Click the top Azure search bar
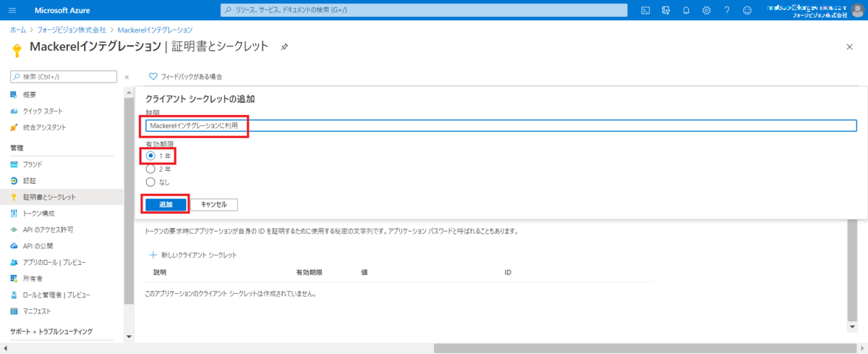 (x=424, y=10)
